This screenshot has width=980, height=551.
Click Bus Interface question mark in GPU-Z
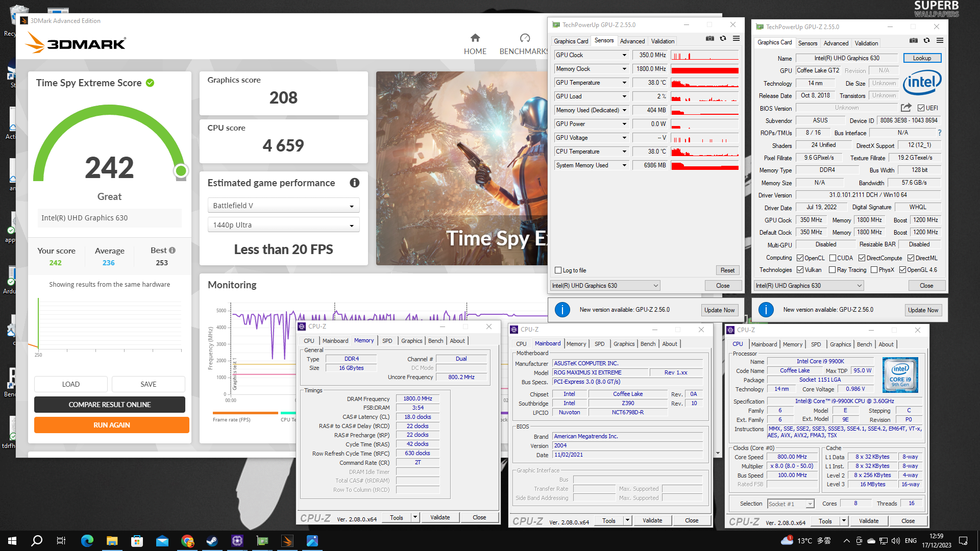point(939,133)
